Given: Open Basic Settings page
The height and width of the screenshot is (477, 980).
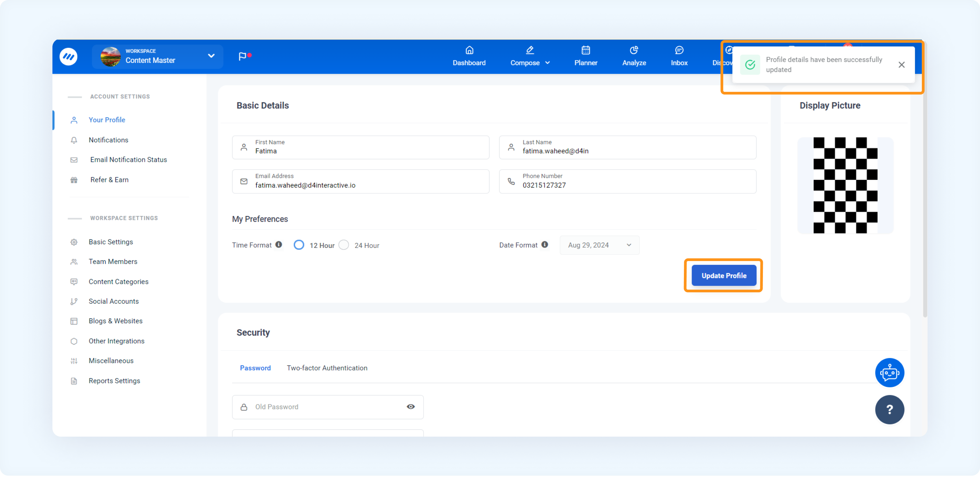Looking at the screenshot, I should (111, 243).
